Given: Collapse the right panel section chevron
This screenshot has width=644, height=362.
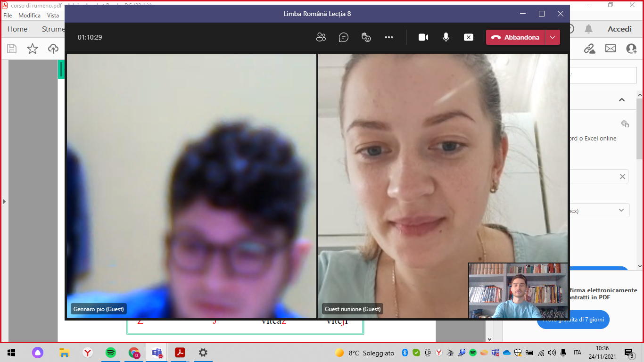Looking at the screenshot, I should (622, 100).
